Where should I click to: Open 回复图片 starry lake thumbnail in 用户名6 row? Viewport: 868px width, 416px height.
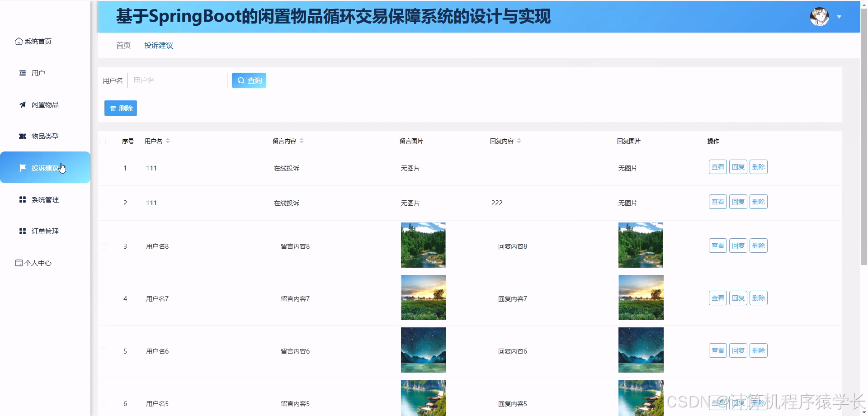[x=641, y=350]
